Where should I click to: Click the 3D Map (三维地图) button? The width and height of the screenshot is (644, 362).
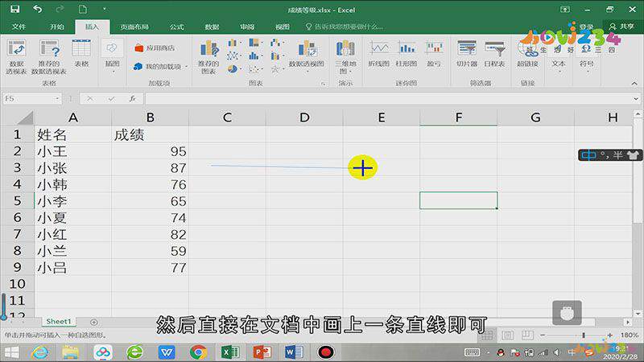(x=345, y=56)
